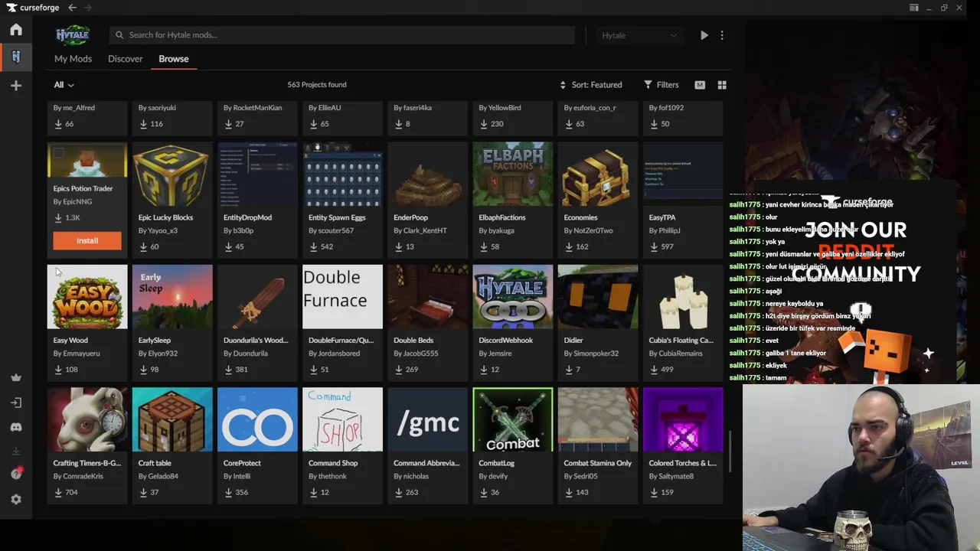Open the Double Furnace thumbnail

pos(342,297)
